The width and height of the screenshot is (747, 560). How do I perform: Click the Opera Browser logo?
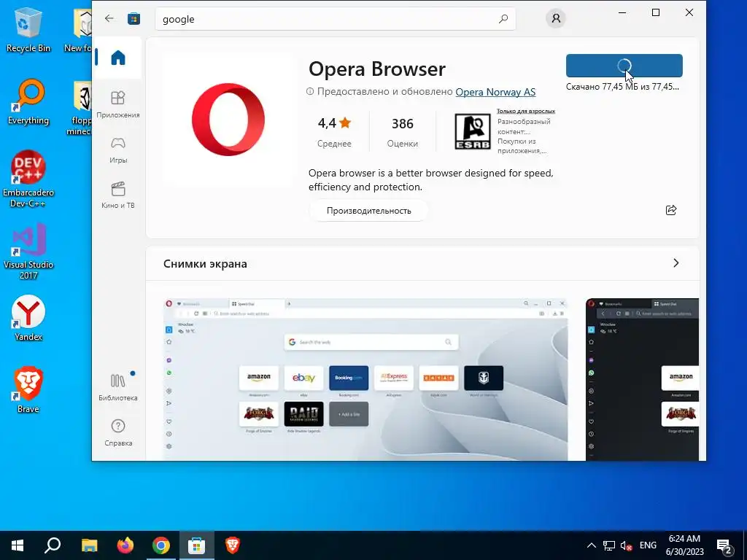[x=228, y=120]
